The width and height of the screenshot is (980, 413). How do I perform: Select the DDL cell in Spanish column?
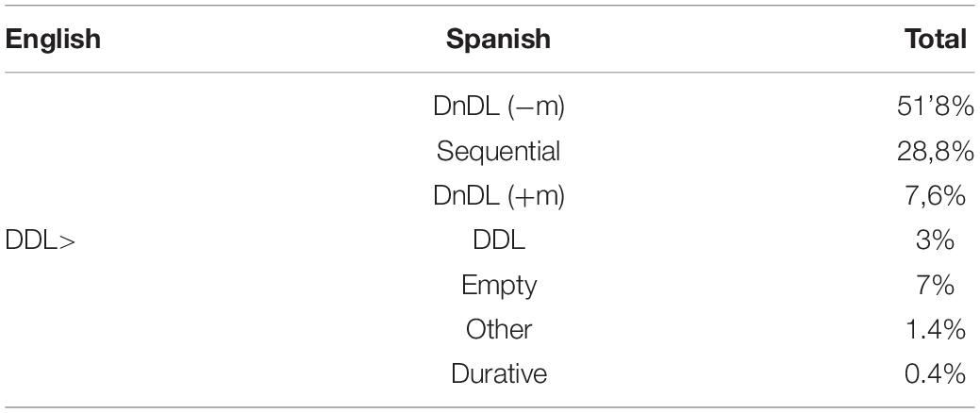(x=499, y=241)
